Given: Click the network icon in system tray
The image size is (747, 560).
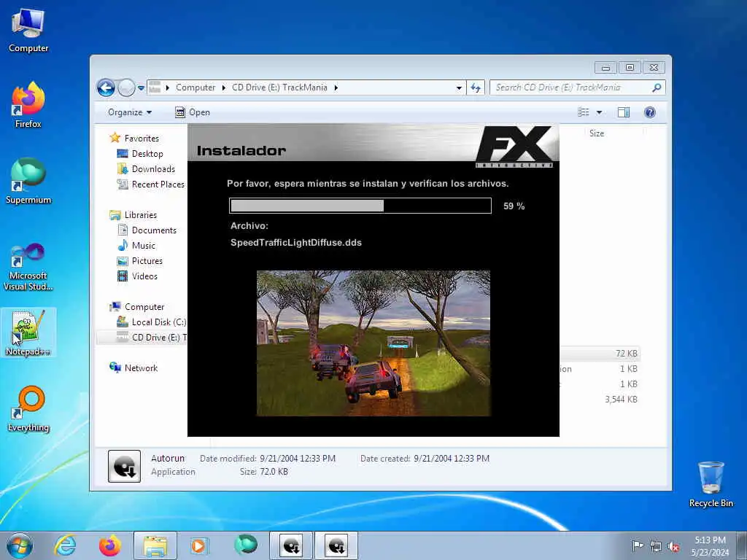Looking at the screenshot, I should pos(656,546).
